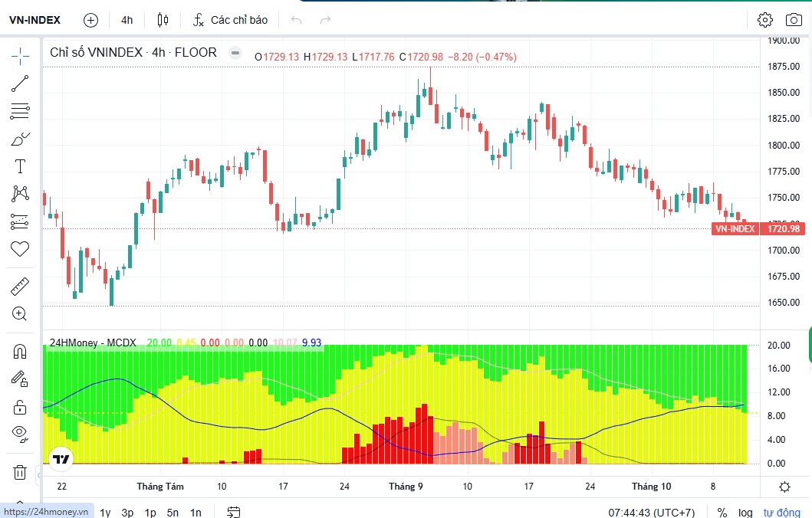Click the add symbol plus button
Viewport: 812px width, 518px height.
[90, 20]
